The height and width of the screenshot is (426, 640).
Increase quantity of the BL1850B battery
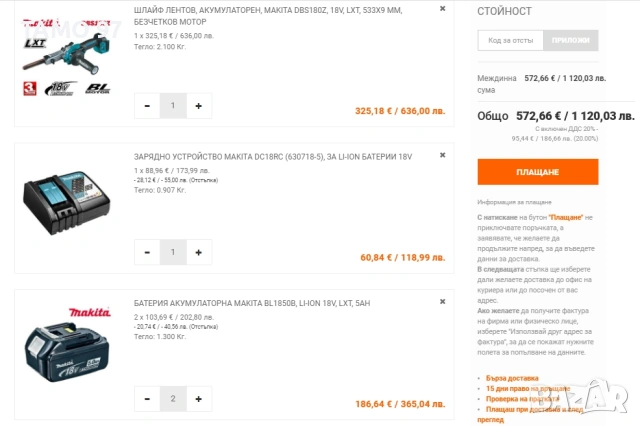point(198,399)
